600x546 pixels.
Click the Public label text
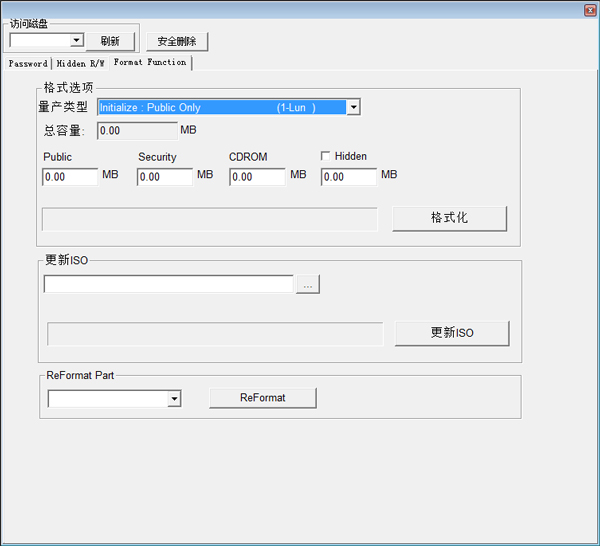(57, 157)
